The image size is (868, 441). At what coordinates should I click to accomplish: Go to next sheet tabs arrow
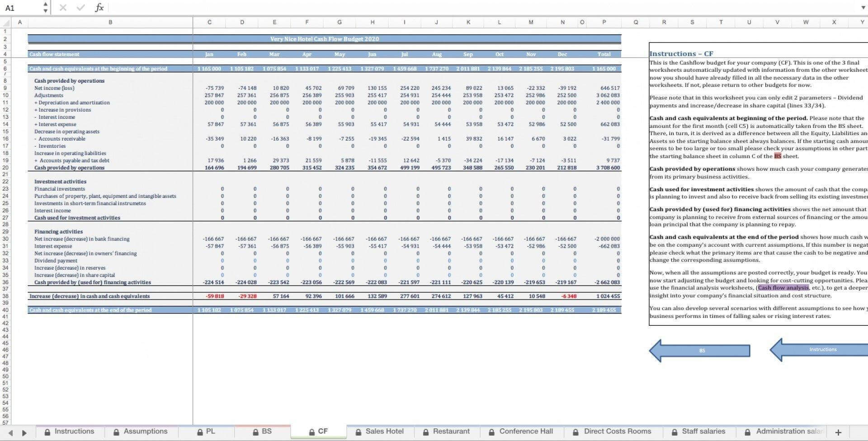coord(24,432)
